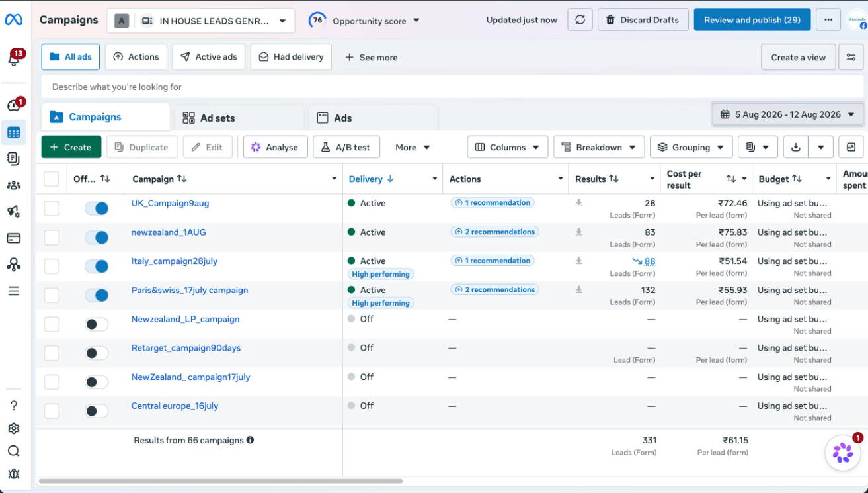Expand the Opportunity score dropdown
The width and height of the screenshot is (868, 493).
click(x=365, y=21)
